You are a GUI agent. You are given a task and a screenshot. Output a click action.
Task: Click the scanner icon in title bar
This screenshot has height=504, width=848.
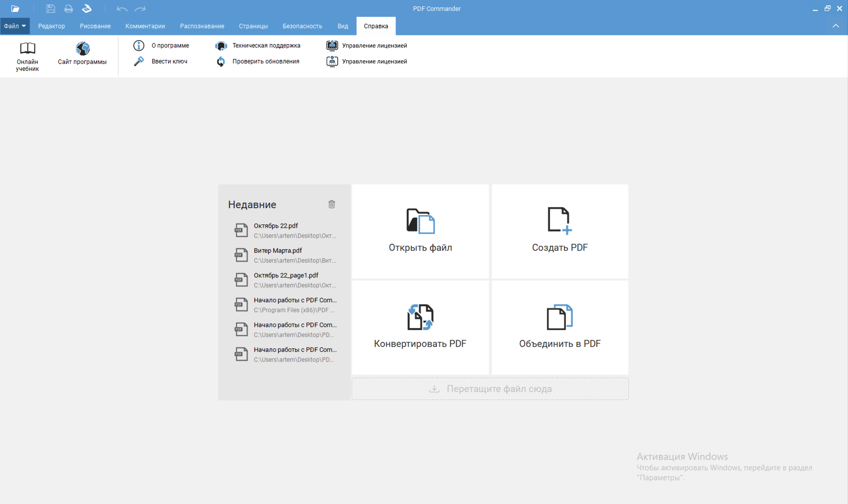point(87,8)
